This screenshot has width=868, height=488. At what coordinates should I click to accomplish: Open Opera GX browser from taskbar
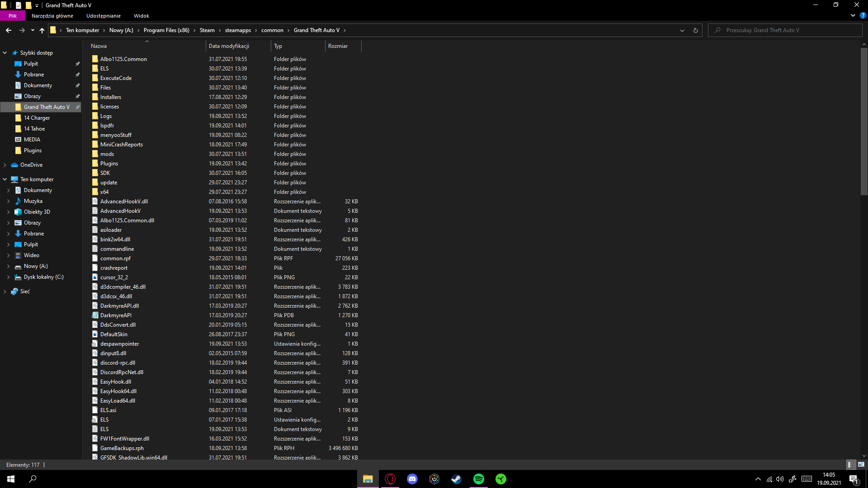390,479
